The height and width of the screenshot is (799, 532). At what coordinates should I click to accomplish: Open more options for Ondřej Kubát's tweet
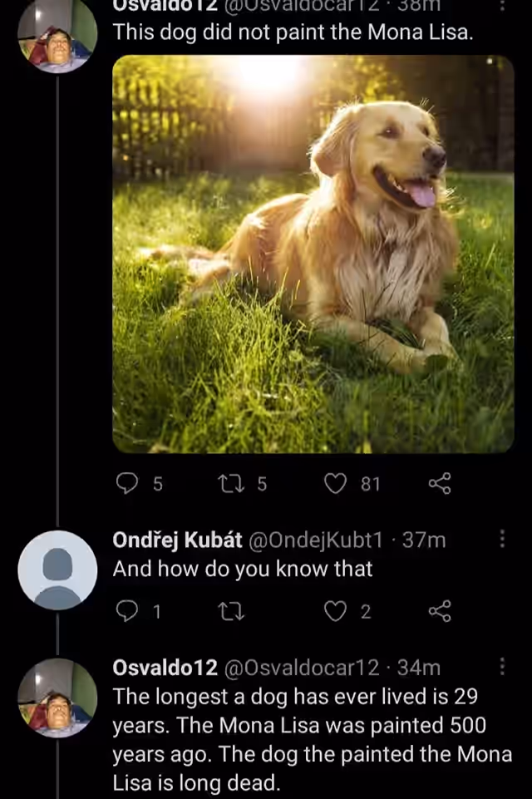(502, 538)
